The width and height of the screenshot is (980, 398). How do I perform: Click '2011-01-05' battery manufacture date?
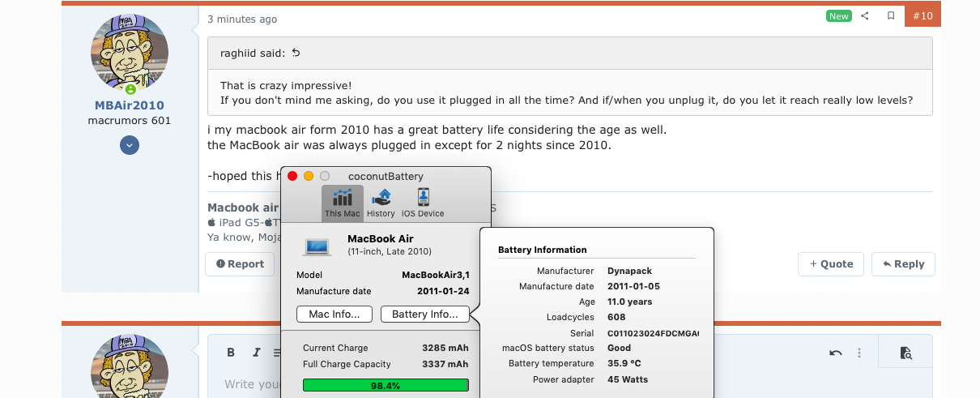click(633, 286)
